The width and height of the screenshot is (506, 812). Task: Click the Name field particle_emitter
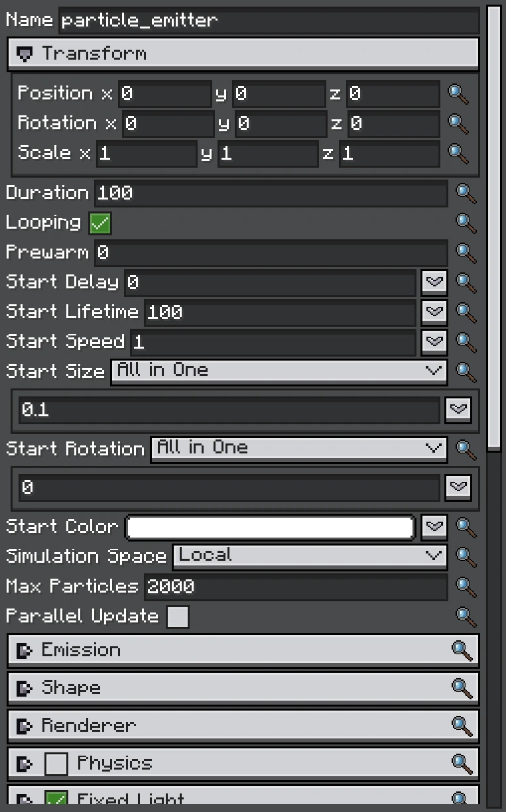pyautogui.click(x=269, y=21)
